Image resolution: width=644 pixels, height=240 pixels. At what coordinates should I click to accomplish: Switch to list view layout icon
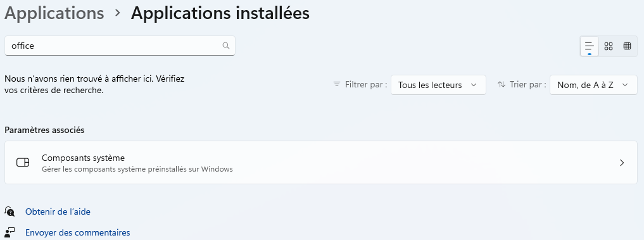coord(590,46)
